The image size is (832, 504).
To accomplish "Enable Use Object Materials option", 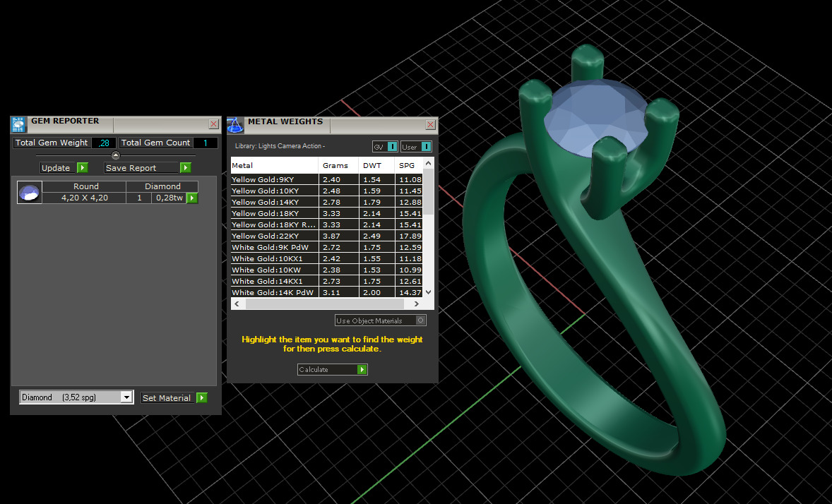I will coord(420,320).
